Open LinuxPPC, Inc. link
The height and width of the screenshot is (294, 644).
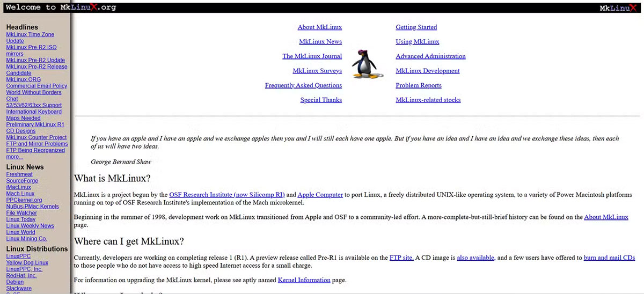[x=24, y=269]
